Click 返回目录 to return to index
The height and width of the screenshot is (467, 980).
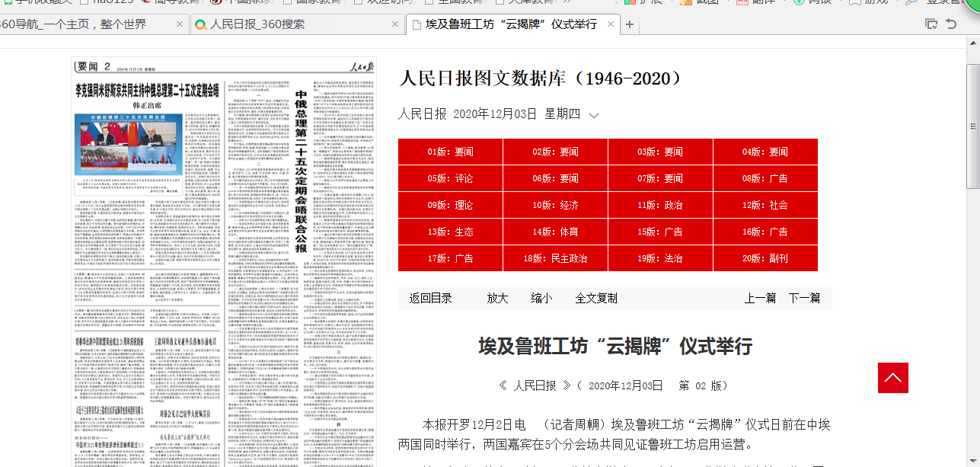coord(430,299)
